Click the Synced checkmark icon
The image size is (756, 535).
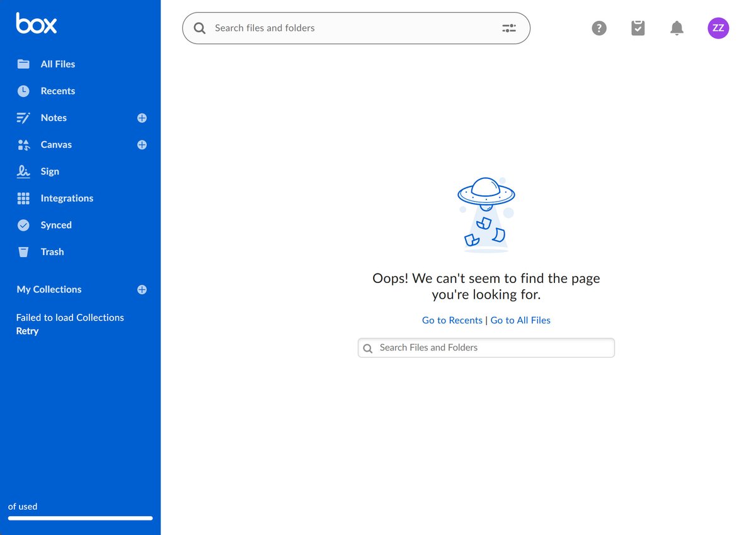(x=23, y=225)
